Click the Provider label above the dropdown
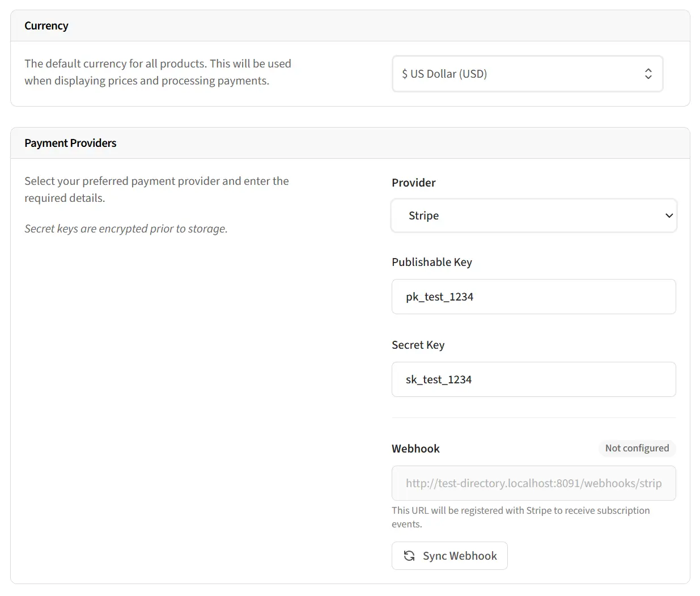 [x=413, y=183]
